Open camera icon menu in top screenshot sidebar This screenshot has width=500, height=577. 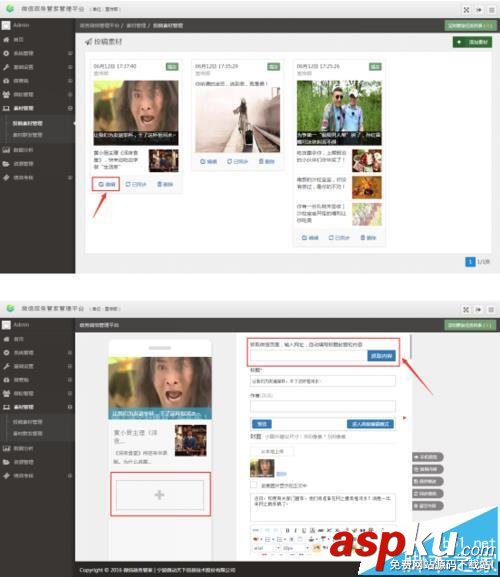(6, 81)
